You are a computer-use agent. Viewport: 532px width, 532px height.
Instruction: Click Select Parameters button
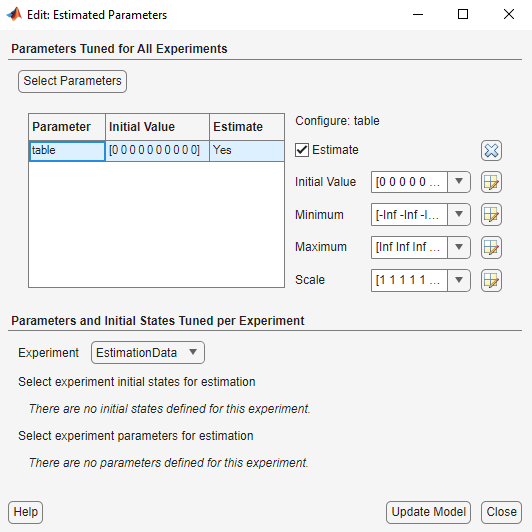point(72,81)
